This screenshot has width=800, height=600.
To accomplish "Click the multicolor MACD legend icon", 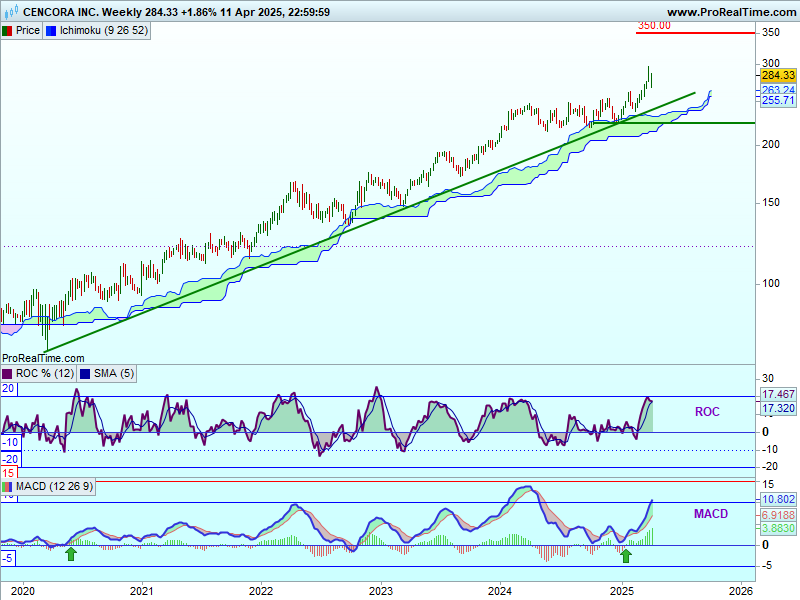I will pos(7,486).
